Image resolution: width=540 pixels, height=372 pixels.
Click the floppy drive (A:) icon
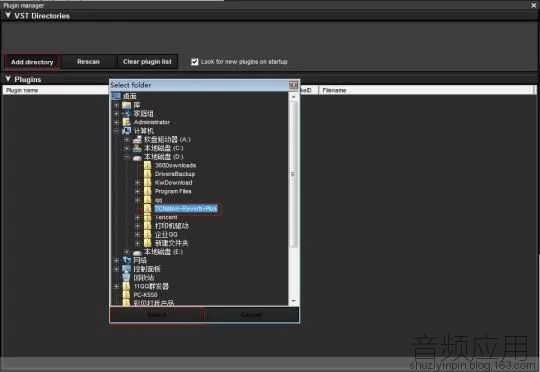coord(137,140)
